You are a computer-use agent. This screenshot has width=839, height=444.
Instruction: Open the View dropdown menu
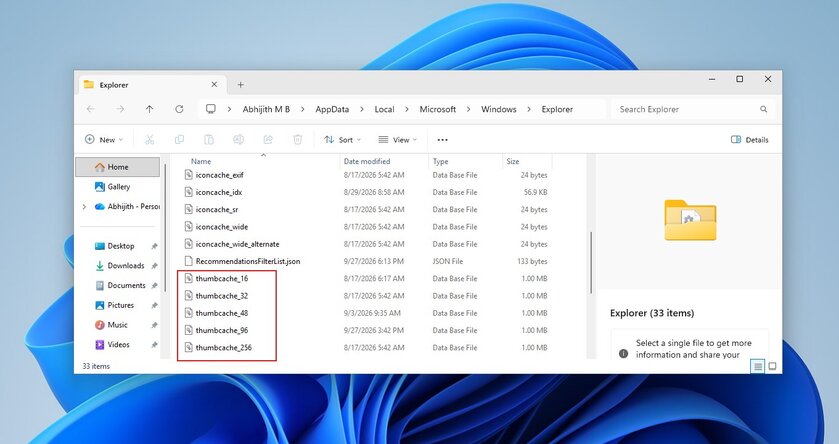398,140
